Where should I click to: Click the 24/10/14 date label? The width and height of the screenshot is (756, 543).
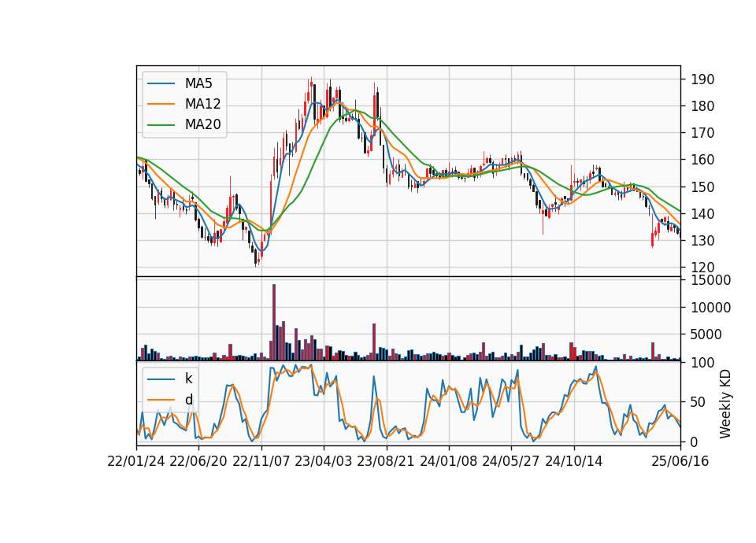pyautogui.click(x=574, y=462)
